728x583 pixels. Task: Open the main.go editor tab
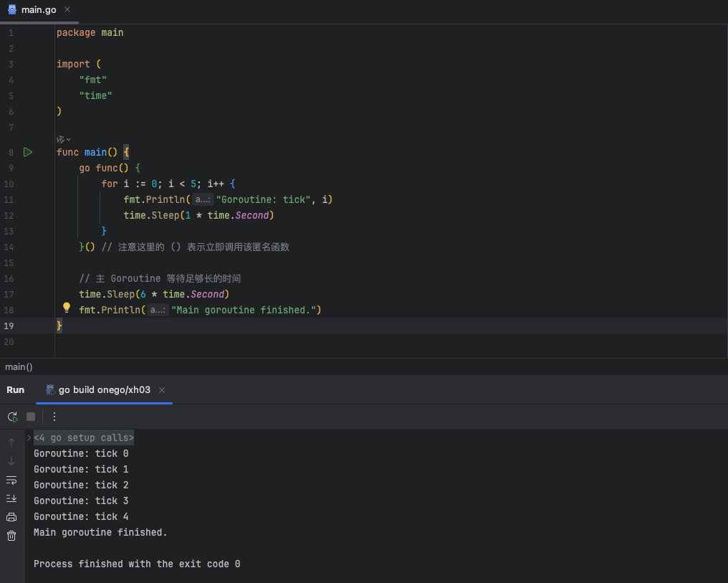pos(39,10)
